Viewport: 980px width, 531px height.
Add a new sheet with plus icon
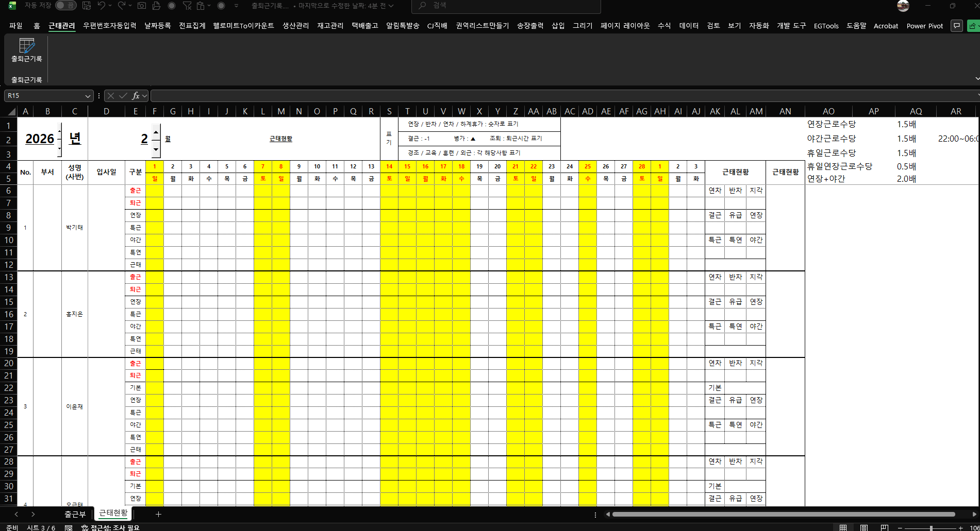coord(158,514)
